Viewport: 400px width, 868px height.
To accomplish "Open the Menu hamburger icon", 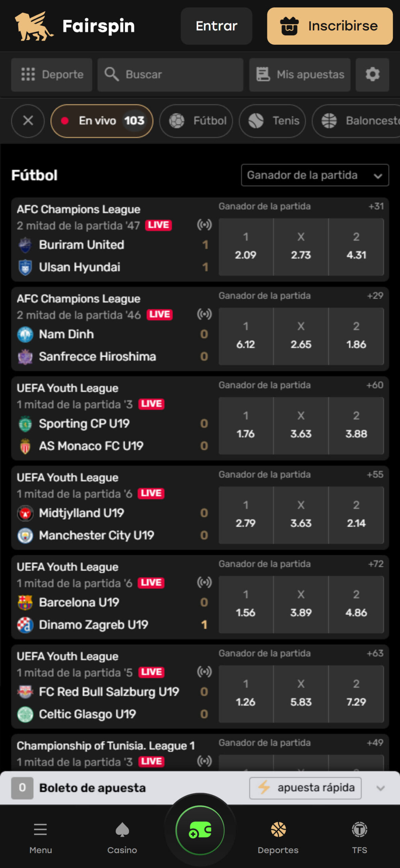I will pyautogui.click(x=40, y=830).
